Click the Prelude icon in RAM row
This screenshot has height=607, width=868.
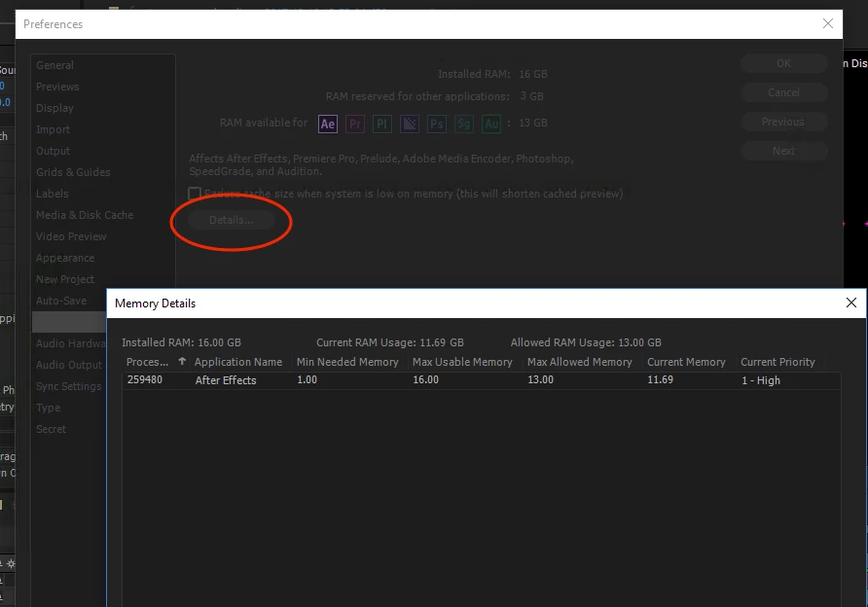click(x=382, y=124)
